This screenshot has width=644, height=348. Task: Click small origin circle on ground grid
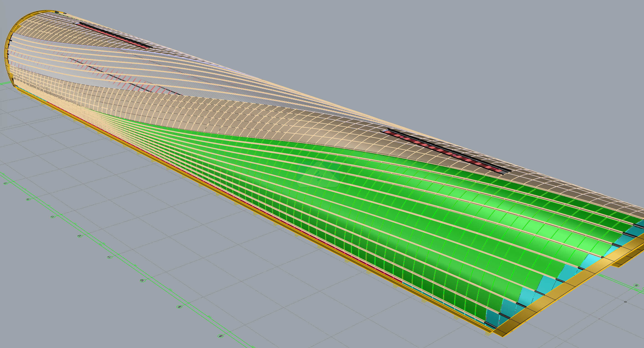coord(626,302)
